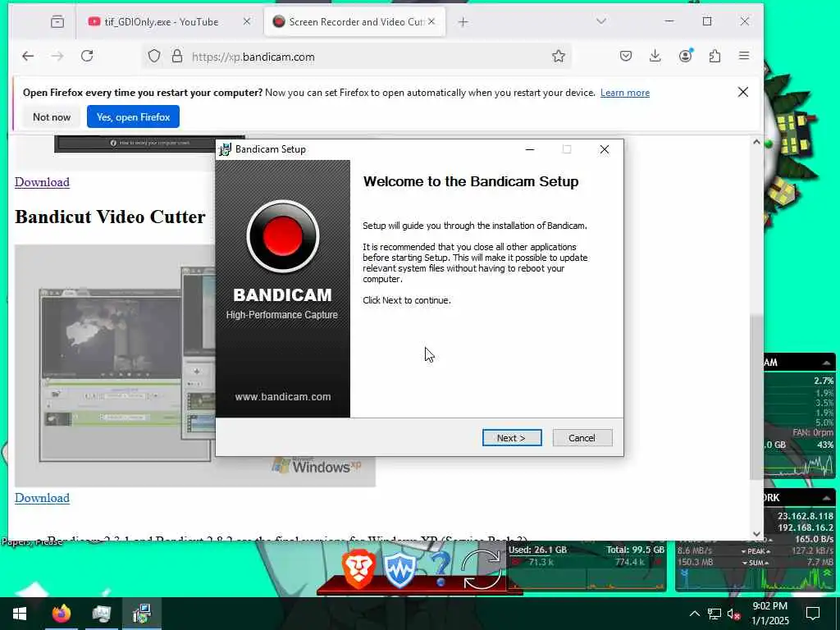Click Not now in the Firefox notification
This screenshot has width=840, height=630.
pos(52,116)
